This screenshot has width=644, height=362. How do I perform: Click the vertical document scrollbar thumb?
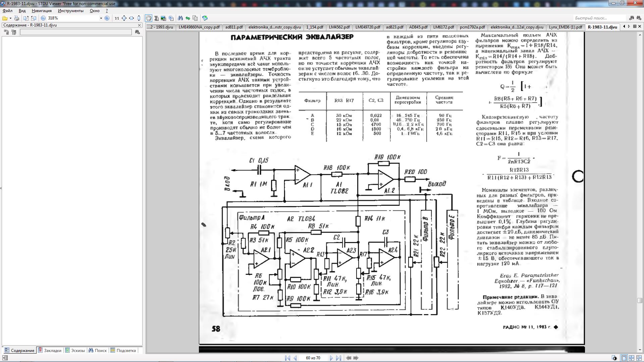coord(639,300)
